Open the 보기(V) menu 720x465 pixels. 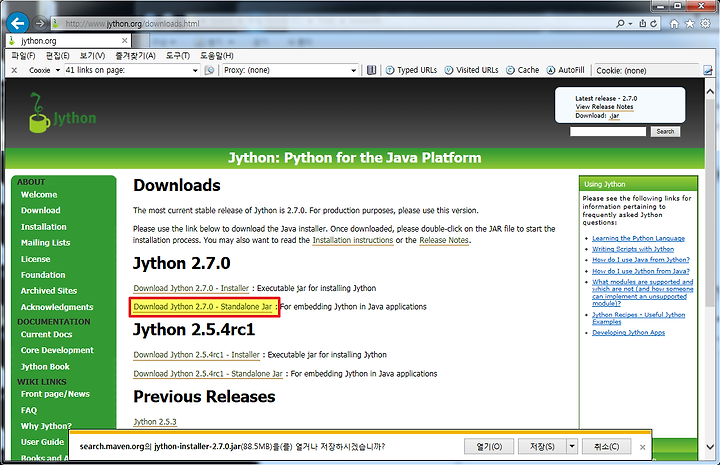click(x=92, y=56)
